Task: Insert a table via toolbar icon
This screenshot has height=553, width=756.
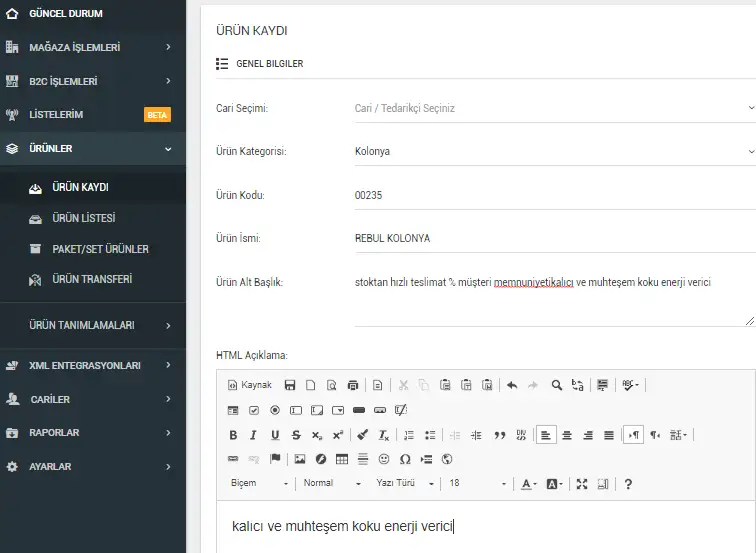Action: click(x=342, y=459)
